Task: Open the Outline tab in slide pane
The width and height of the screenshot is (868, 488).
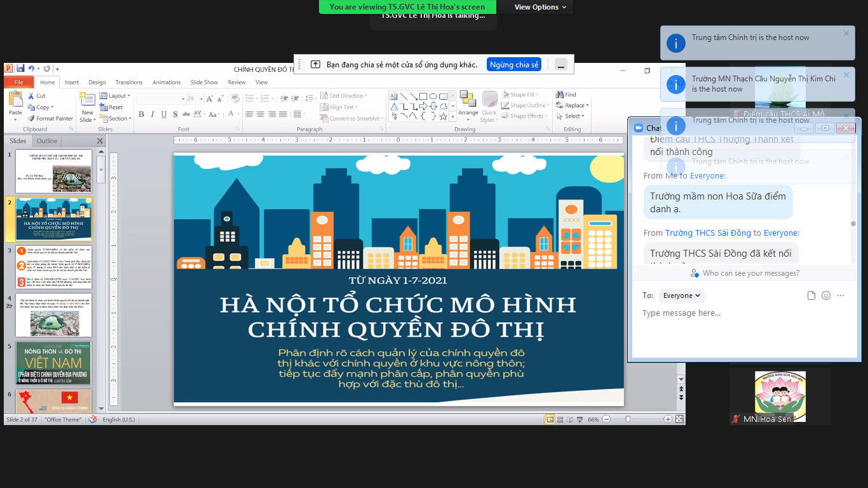Action: click(47, 141)
